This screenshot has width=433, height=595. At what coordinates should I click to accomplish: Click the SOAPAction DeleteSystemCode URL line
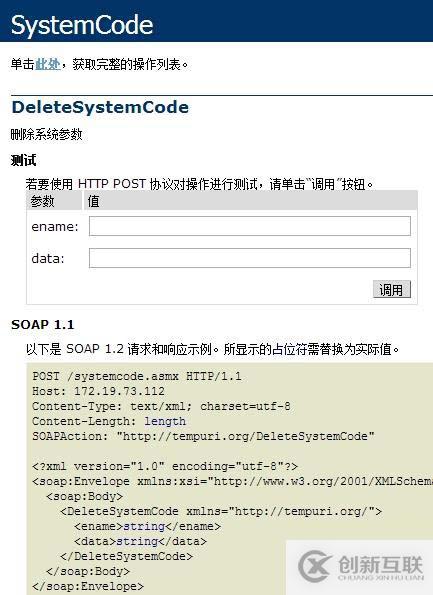203,436
